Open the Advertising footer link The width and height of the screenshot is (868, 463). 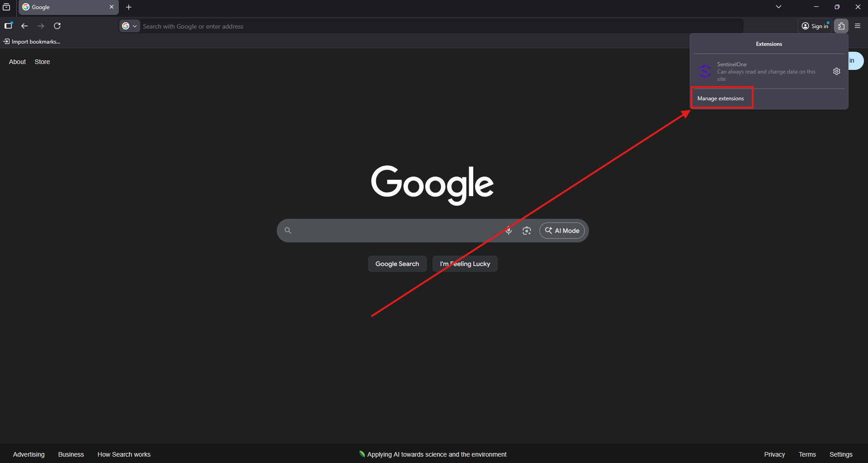click(x=29, y=454)
